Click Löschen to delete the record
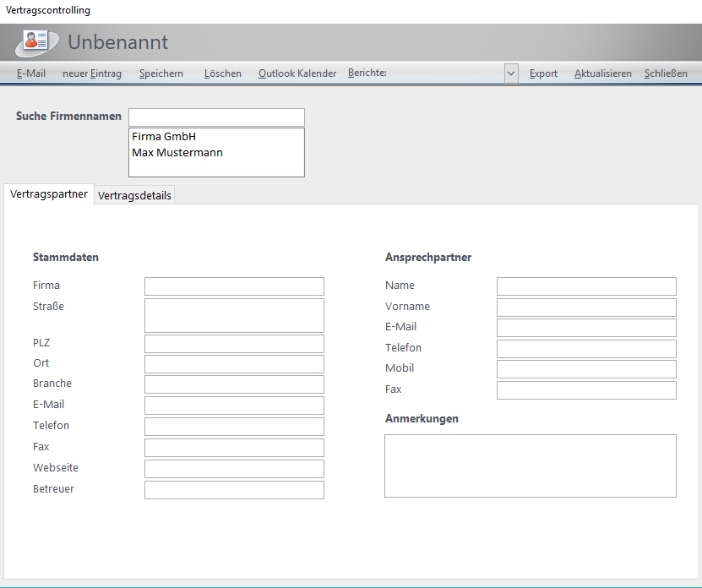The image size is (702, 588). [223, 73]
